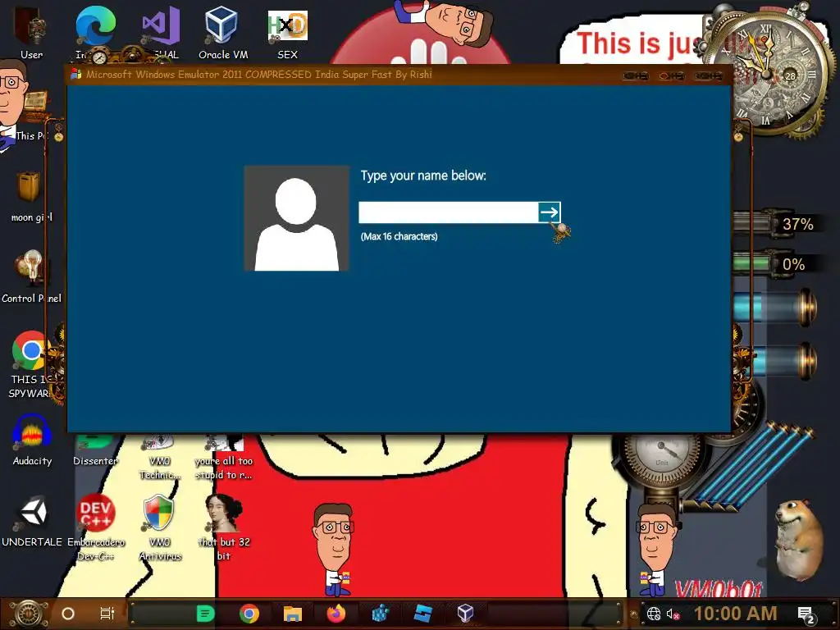Click the arrow submit button next to name field
Viewport: 840px width, 630px height.
(x=549, y=212)
